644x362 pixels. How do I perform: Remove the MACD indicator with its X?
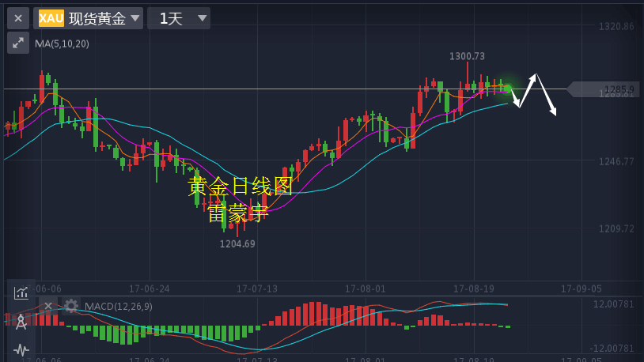[47, 306]
